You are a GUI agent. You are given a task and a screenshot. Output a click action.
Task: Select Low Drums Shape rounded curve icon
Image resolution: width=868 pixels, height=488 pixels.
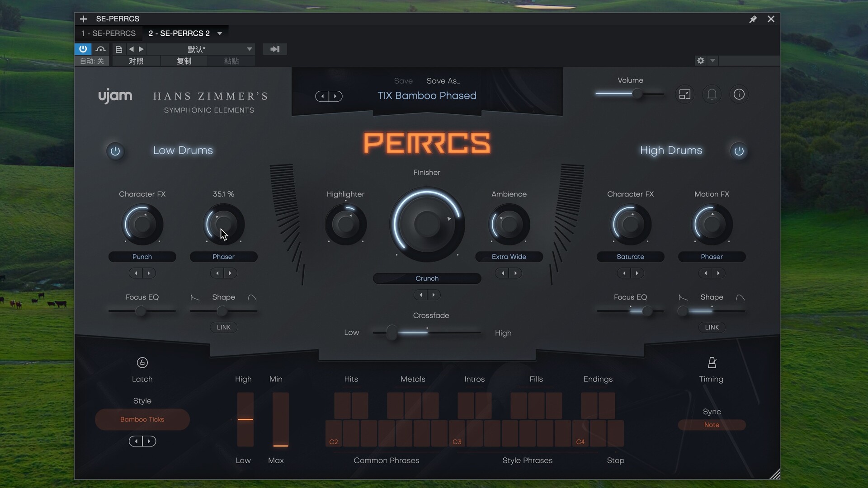(x=252, y=297)
